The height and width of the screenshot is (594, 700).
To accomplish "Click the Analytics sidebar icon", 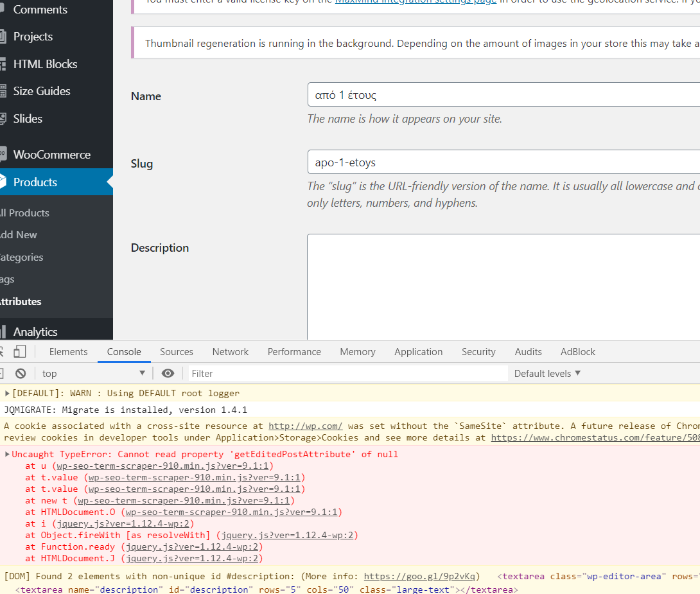I will coord(3,331).
